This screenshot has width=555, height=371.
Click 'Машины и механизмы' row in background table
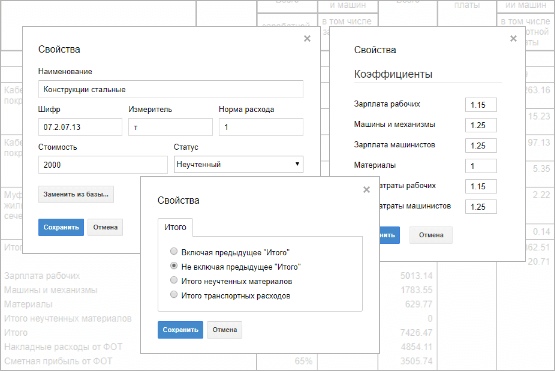51,290
